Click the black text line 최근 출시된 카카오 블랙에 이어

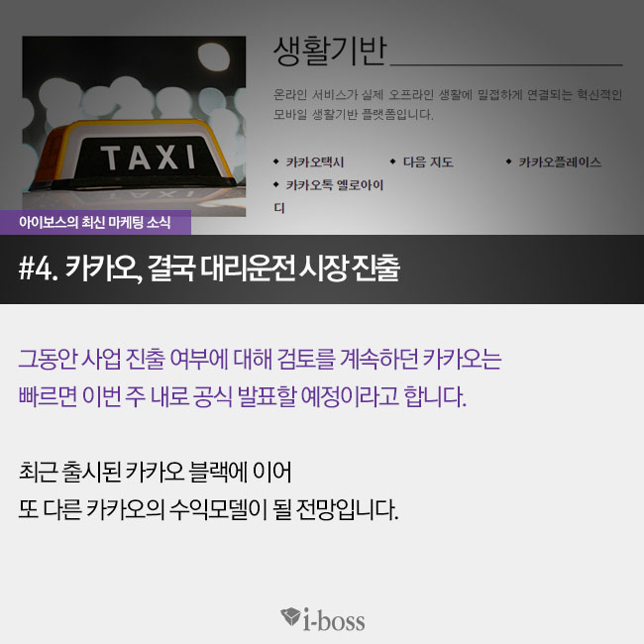[x=156, y=473]
